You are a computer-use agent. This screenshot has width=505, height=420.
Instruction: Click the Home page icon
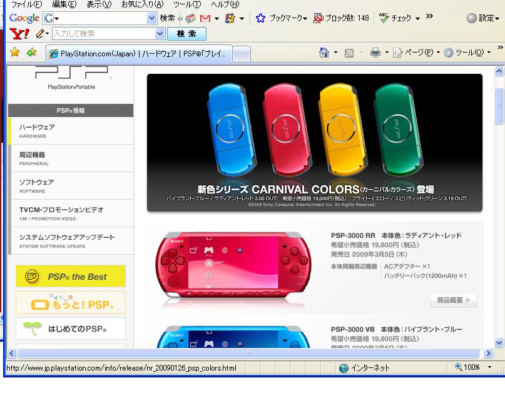point(324,52)
